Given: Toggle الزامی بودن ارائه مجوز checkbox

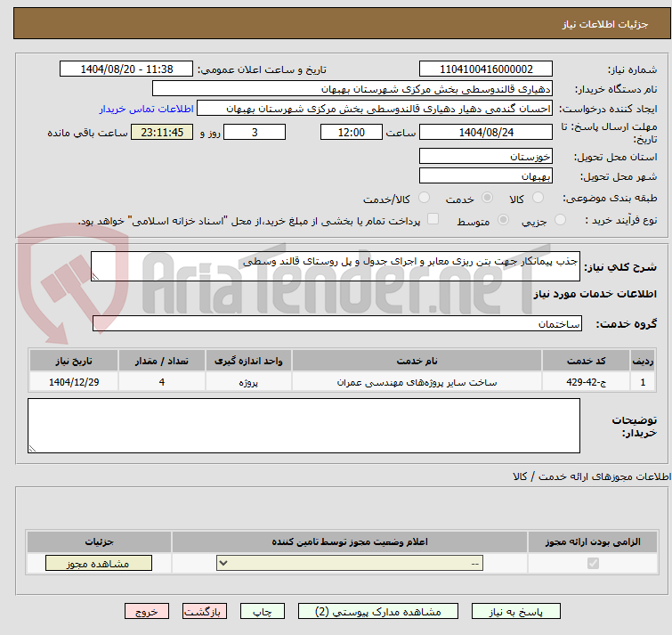Looking at the screenshot, I should click(x=594, y=563).
